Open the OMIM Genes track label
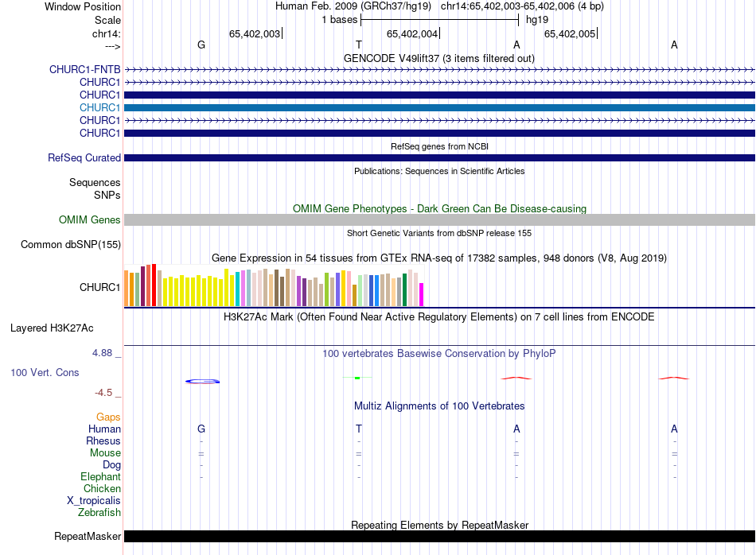The height and width of the screenshot is (555, 756). tap(90, 219)
